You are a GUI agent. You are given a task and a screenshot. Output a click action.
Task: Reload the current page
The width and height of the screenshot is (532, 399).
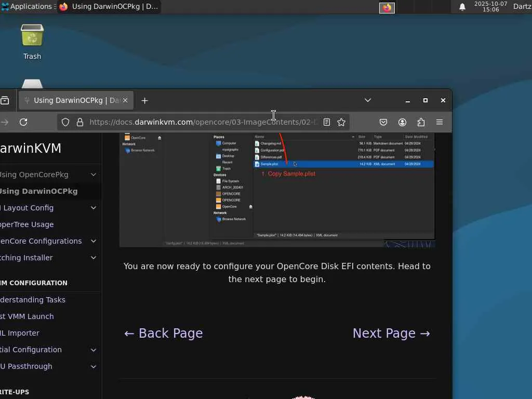pos(23,122)
